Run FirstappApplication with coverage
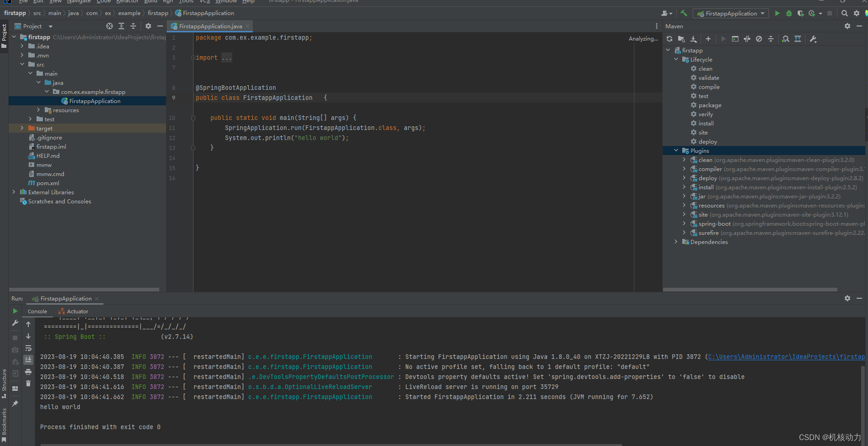Viewport: 868px width, 446px height. pos(800,13)
